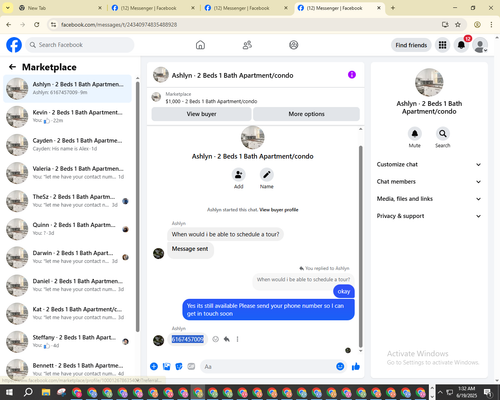Expand the Chat members section
The width and height of the screenshot is (500, 400).
coord(429,182)
